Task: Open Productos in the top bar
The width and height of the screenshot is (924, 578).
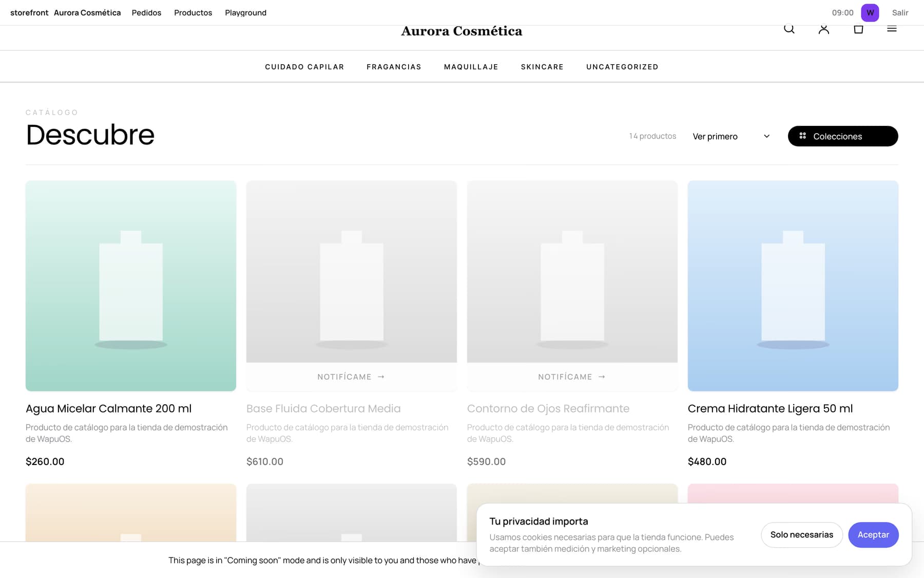Action: 193,13
